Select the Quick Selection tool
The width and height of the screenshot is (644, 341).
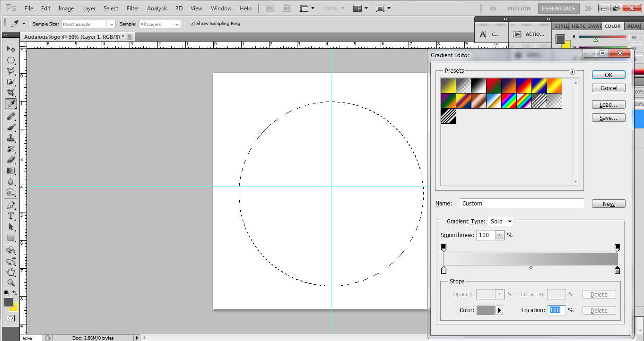[11, 82]
